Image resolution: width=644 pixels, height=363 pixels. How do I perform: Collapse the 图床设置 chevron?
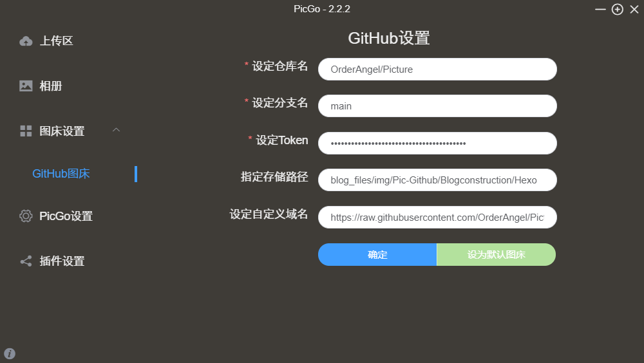[x=116, y=130]
